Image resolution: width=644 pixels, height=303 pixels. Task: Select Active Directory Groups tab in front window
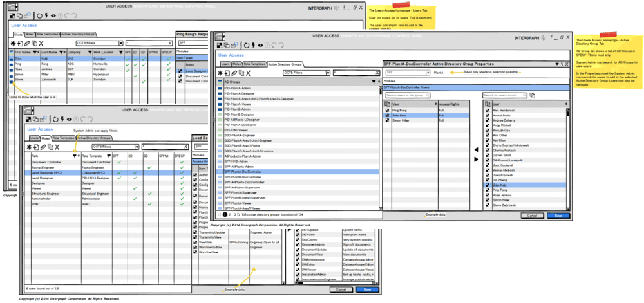pyautogui.click(x=285, y=64)
